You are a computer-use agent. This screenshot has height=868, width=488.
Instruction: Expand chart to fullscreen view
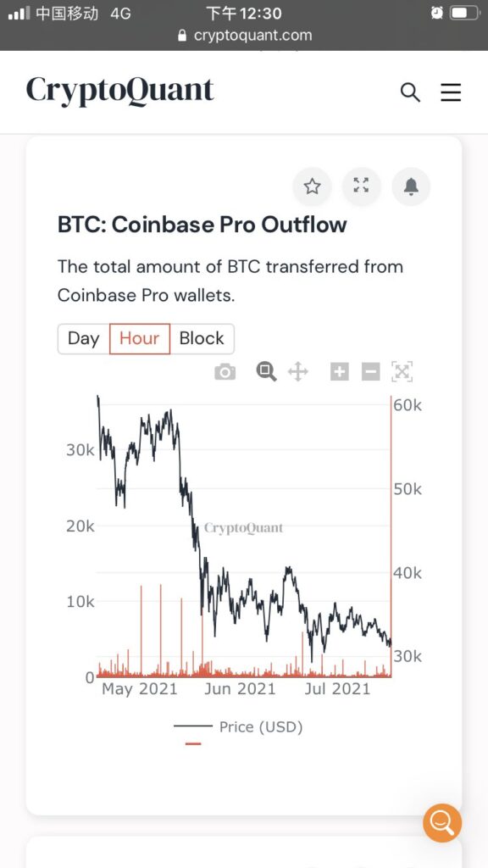[x=361, y=186]
